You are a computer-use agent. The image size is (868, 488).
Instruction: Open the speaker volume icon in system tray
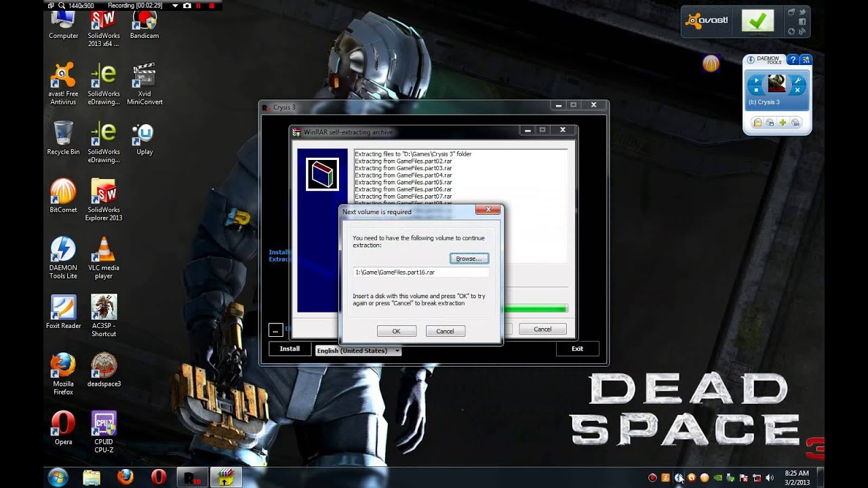[x=770, y=478]
